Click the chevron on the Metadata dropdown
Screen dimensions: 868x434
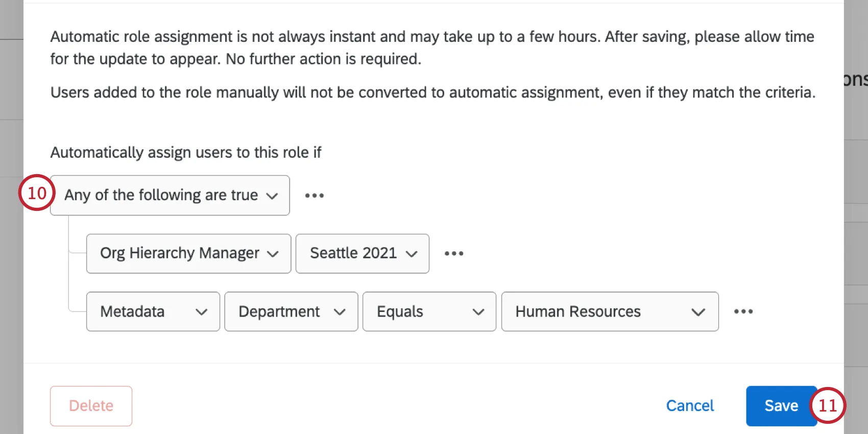[x=203, y=312]
